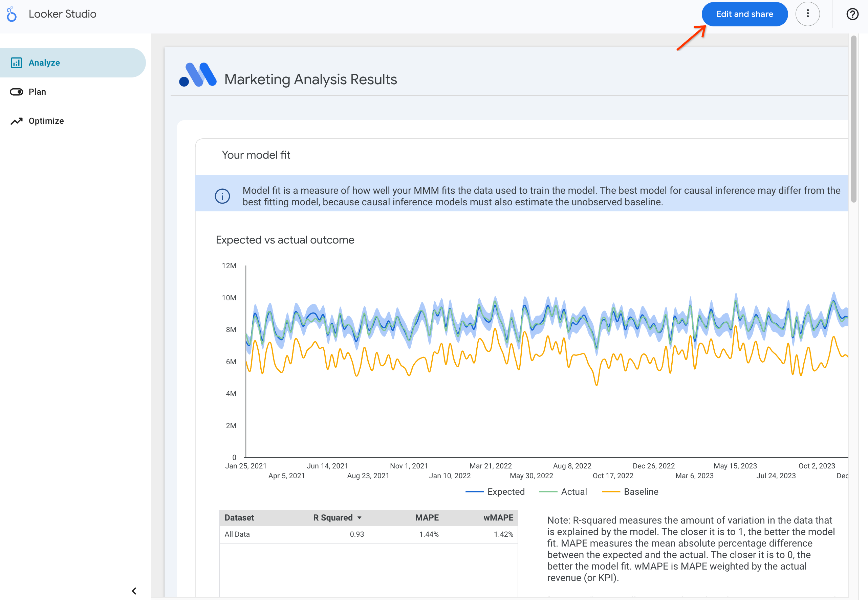Toggle R Squared column sort arrow
868x600 pixels.
click(359, 518)
